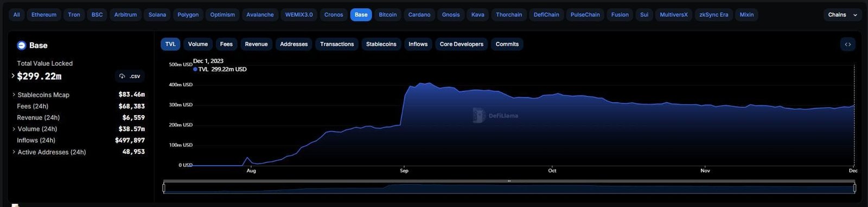Select the WEMIX3.0 chain filter

tap(299, 15)
